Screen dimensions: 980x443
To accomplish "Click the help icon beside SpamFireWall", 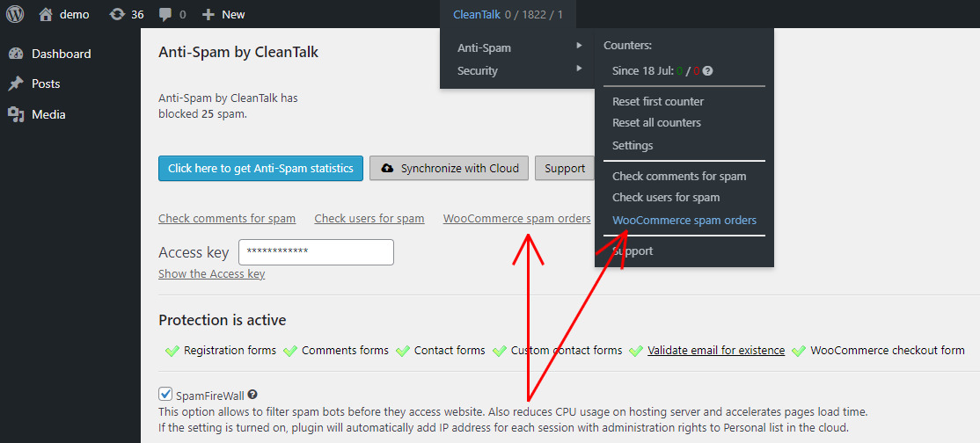I will click(252, 396).
